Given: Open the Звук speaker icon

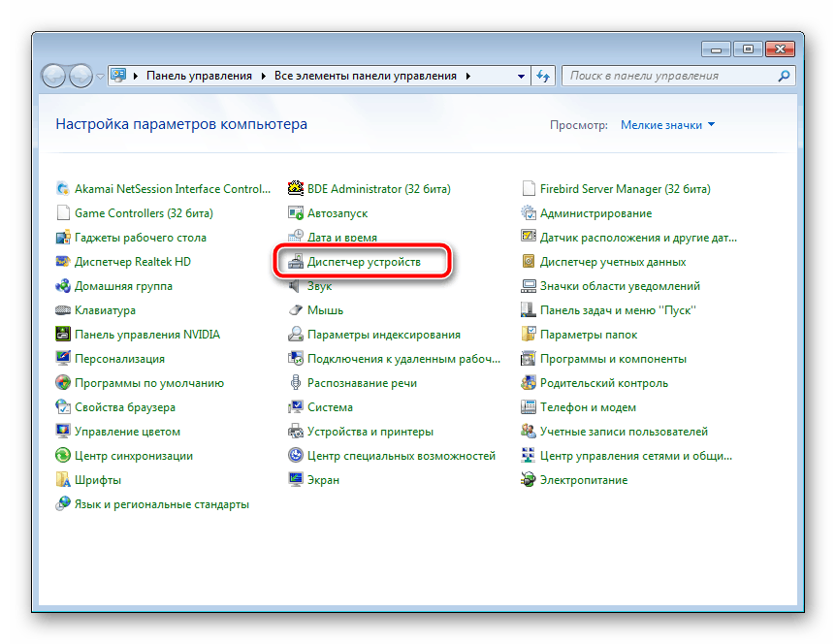Looking at the screenshot, I should tap(296, 286).
